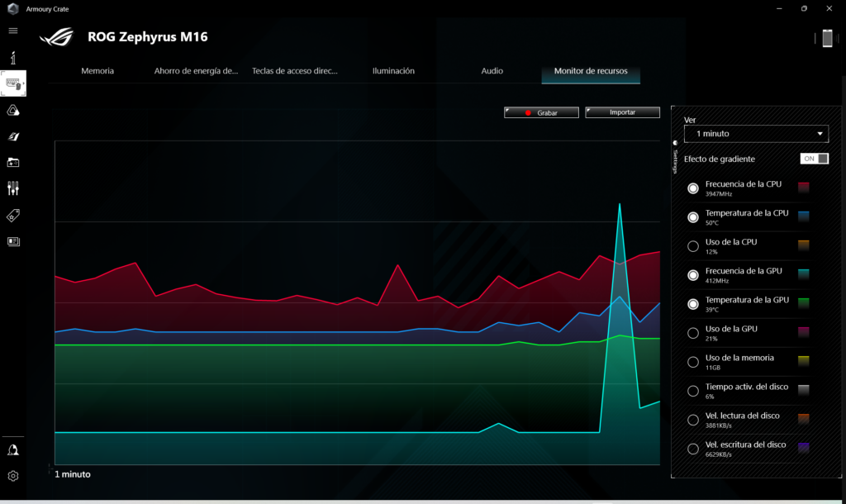Click the gray Tiempo activ. del disco swatch
The width and height of the screenshot is (846, 504).
click(x=803, y=390)
